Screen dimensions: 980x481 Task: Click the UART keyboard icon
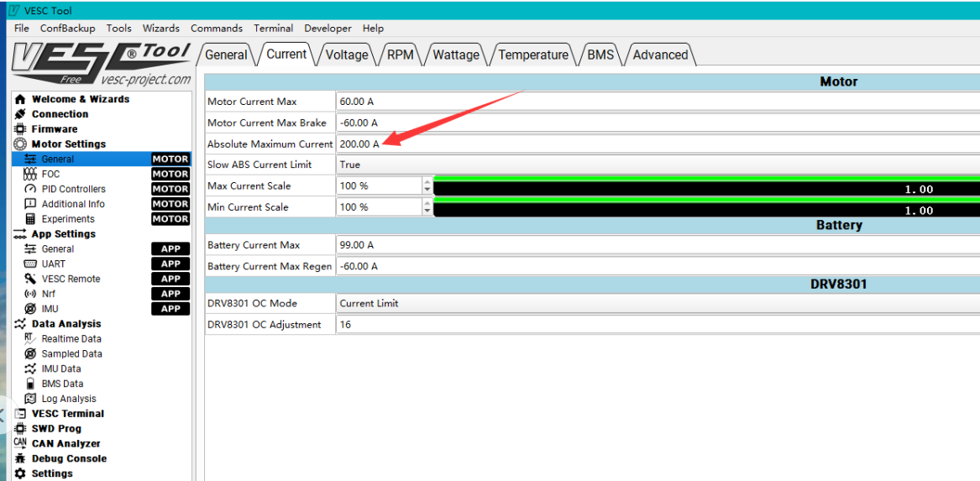(30, 264)
